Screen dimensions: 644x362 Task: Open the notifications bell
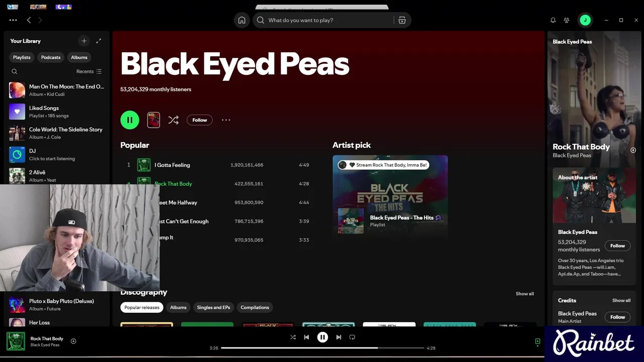[553, 20]
